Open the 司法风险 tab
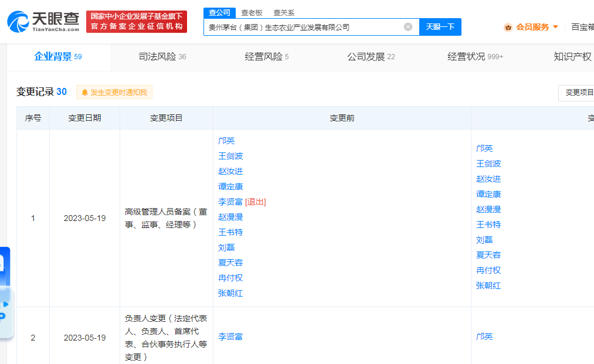Viewport: 594px width, 364px height. 162,57
